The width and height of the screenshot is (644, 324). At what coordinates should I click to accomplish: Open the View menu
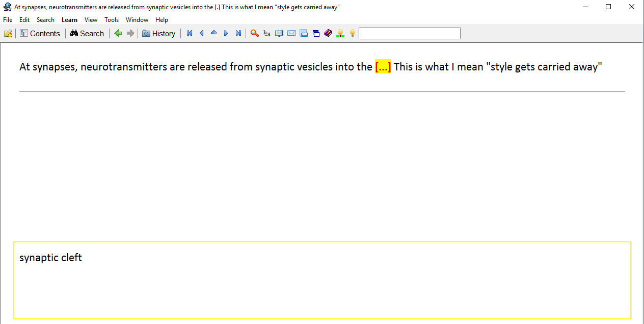91,20
